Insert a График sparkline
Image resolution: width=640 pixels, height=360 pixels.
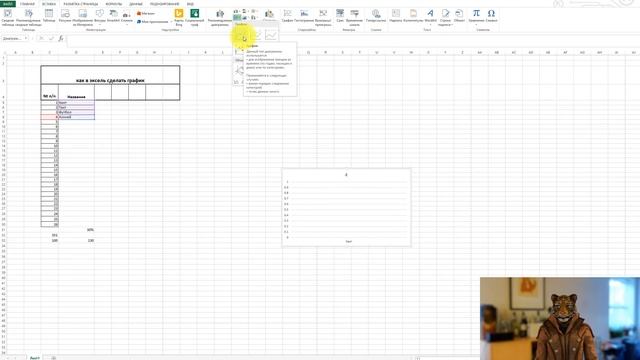click(x=287, y=16)
